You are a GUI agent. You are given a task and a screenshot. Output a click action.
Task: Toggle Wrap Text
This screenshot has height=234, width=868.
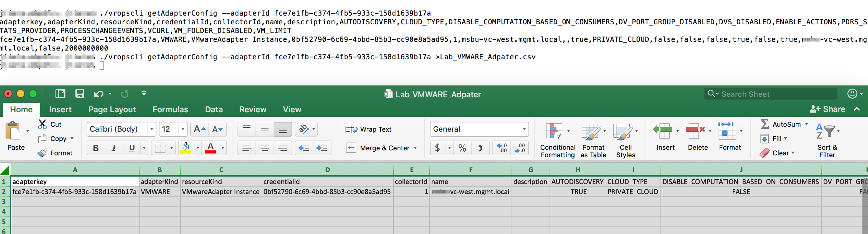368,129
